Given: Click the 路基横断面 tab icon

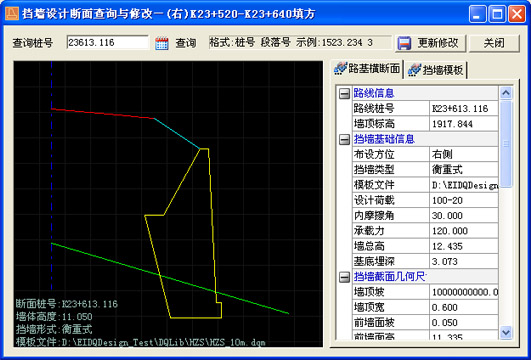Looking at the screenshot, I should coord(340,68).
